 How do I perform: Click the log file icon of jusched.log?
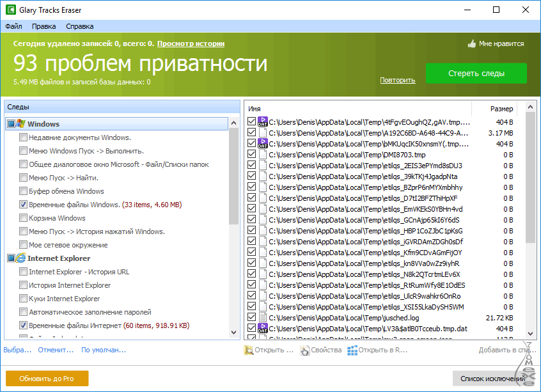coord(263,317)
